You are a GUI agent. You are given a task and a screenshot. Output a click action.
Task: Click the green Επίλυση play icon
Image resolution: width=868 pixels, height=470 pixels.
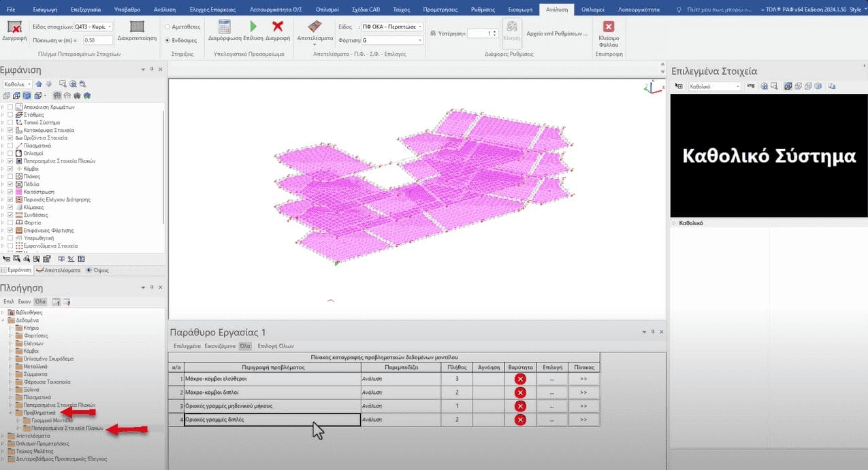click(x=253, y=27)
